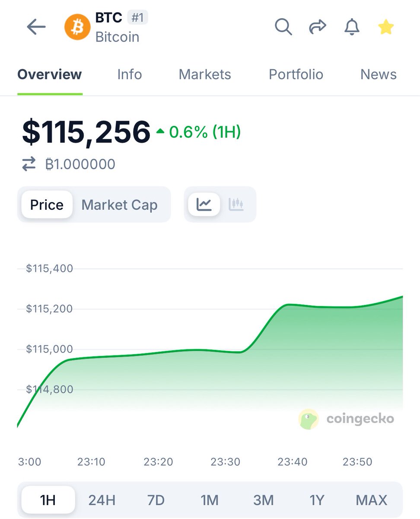Open the Info tab
Viewport: 420px width, 519px height.
pyautogui.click(x=130, y=74)
